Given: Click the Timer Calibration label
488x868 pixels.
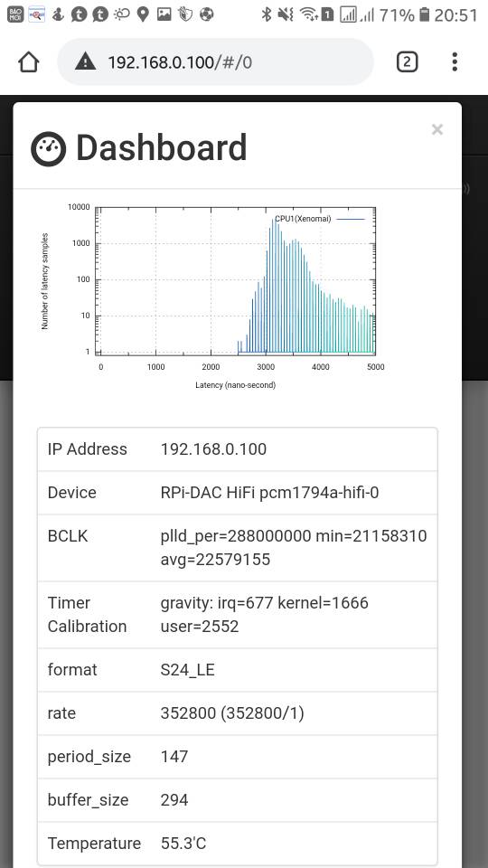Looking at the screenshot, I should pyautogui.click(x=87, y=615).
